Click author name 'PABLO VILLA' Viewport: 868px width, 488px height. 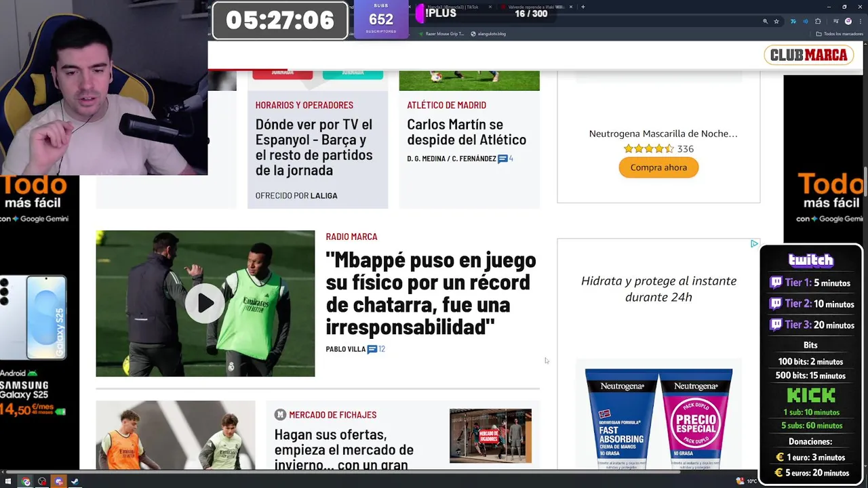(x=345, y=349)
